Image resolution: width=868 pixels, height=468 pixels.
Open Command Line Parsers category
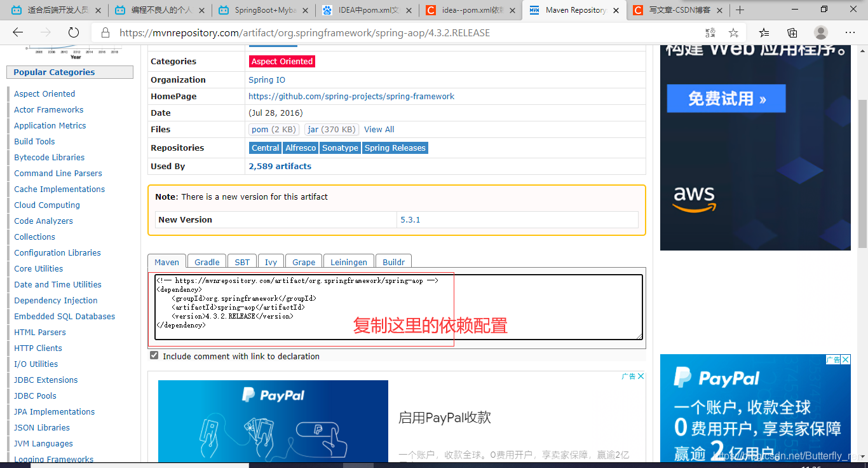tap(58, 173)
